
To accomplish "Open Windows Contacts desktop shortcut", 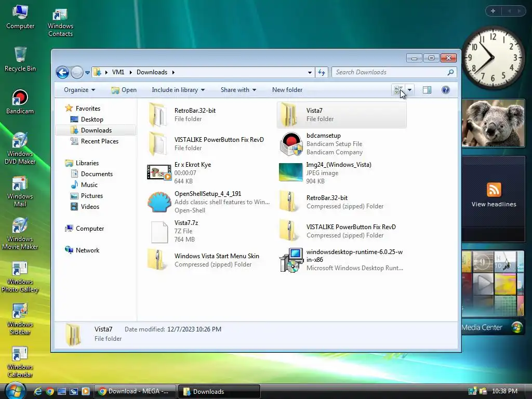I will pyautogui.click(x=60, y=22).
